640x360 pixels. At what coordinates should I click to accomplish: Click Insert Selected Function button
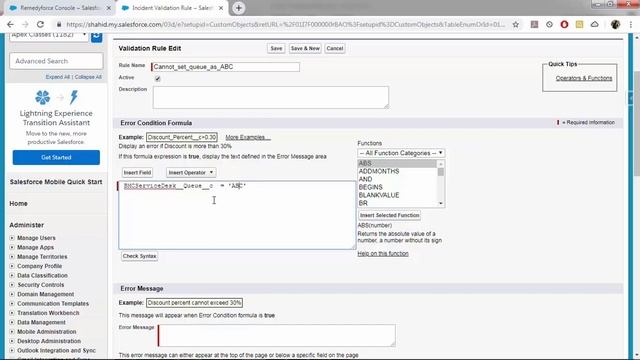coord(389,215)
